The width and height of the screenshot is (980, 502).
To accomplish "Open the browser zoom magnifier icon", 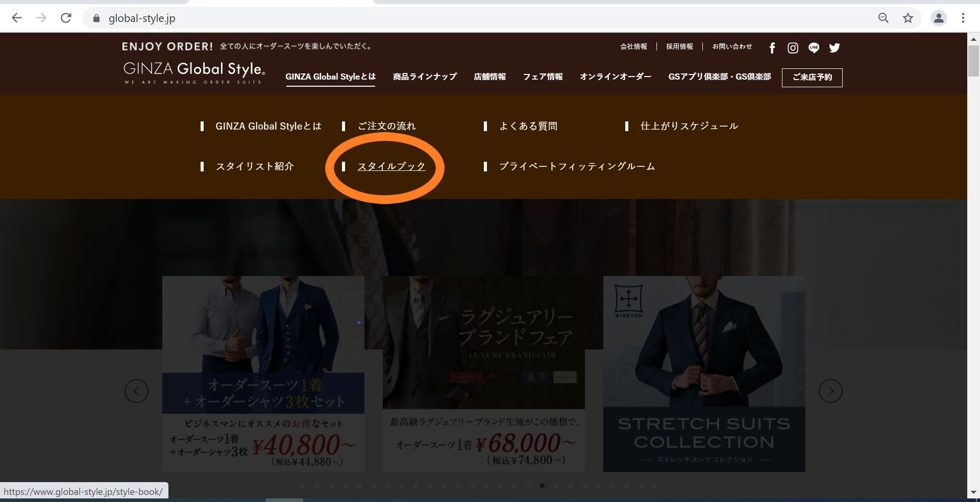I will pos(883,18).
